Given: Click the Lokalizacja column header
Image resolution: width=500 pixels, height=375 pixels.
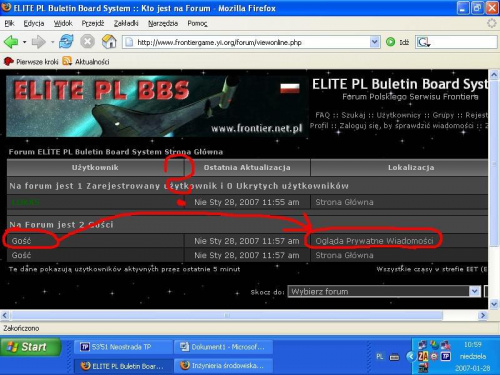Looking at the screenshot, I should 411,167.
